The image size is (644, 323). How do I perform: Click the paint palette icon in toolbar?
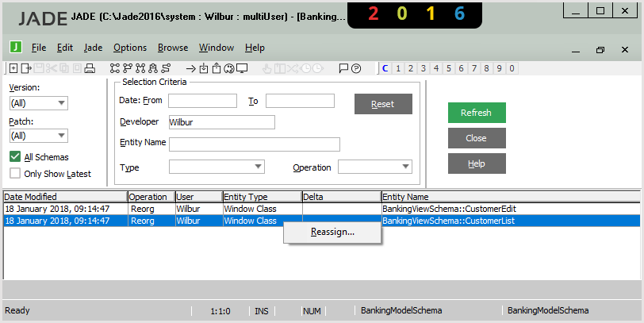[229, 68]
